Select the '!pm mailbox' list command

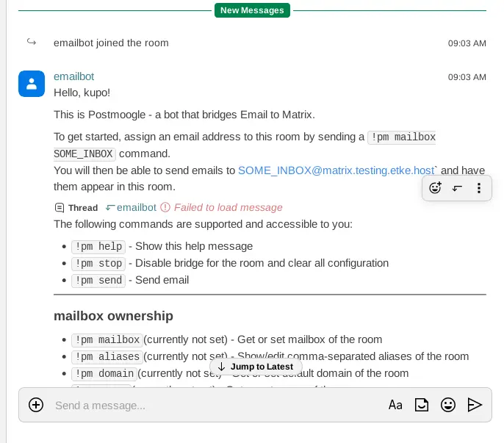click(x=107, y=340)
